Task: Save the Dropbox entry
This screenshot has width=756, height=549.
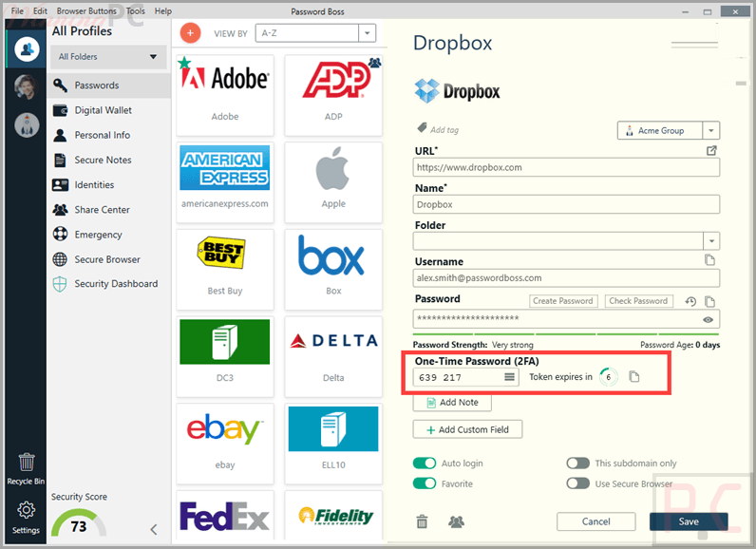Action: click(689, 521)
